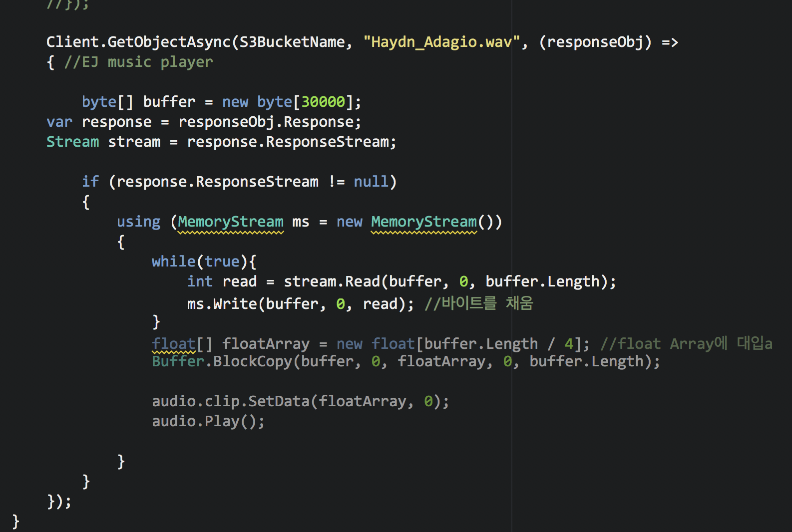Click Client.GetObjectAsync method call
This screenshot has height=532, width=792.
[x=138, y=42]
